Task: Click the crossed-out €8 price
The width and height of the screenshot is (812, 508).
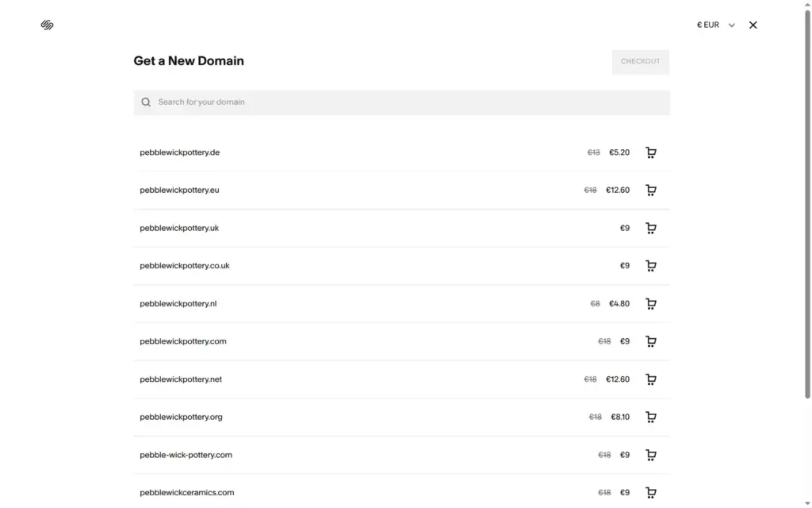Action: (x=595, y=304)
